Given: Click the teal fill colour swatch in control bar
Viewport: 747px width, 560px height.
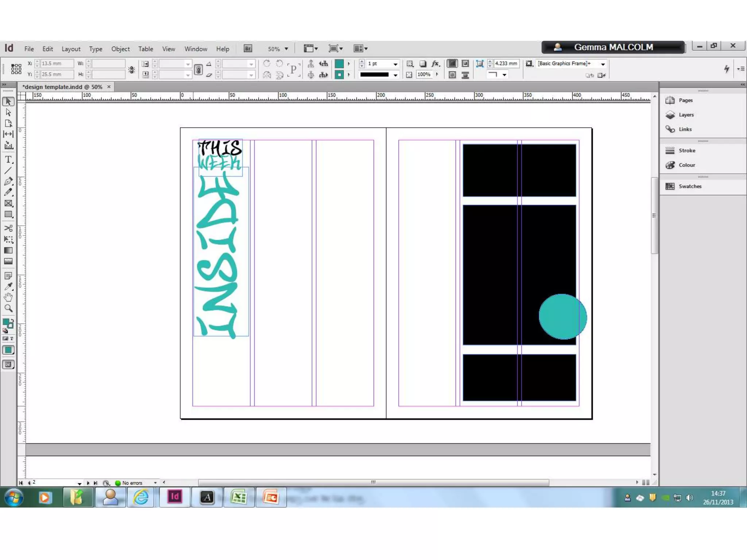Looking at the screenshot, I should (x=339, y=64).
